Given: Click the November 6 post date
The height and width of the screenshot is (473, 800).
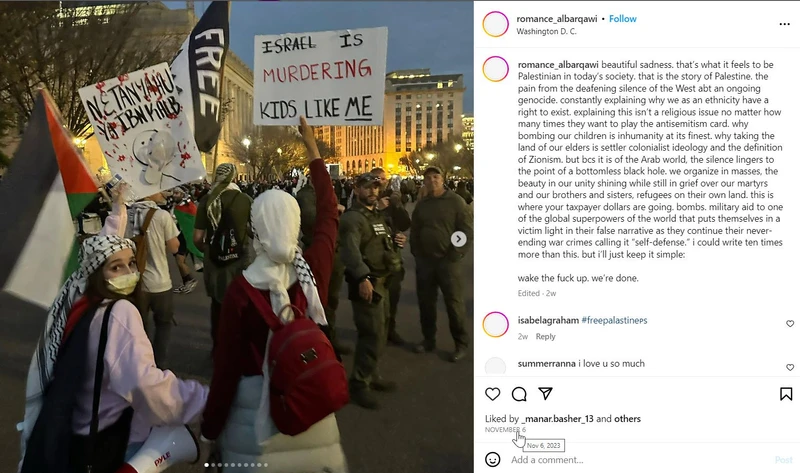Looking at the screenshot, I should (x=505, y=430).
